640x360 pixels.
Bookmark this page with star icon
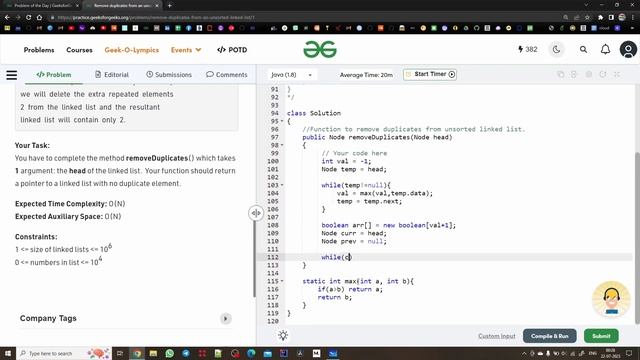coord(587,18)
